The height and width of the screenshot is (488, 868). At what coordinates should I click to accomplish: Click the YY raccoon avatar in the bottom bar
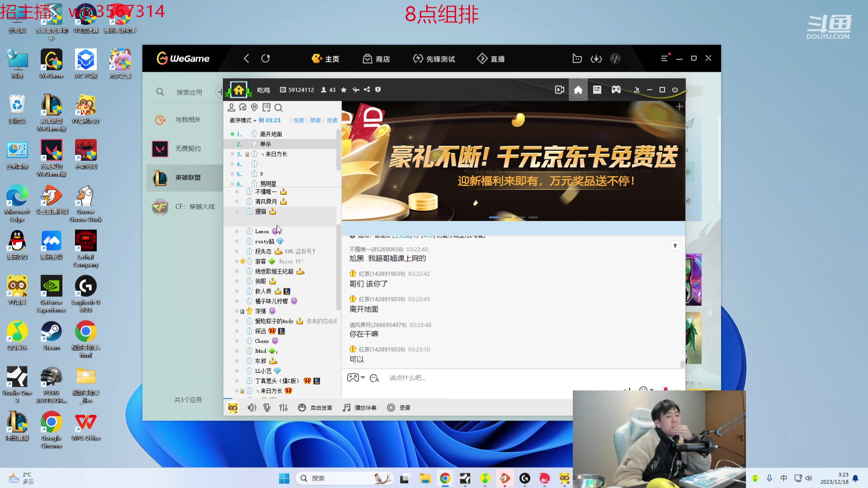[233, 408]
